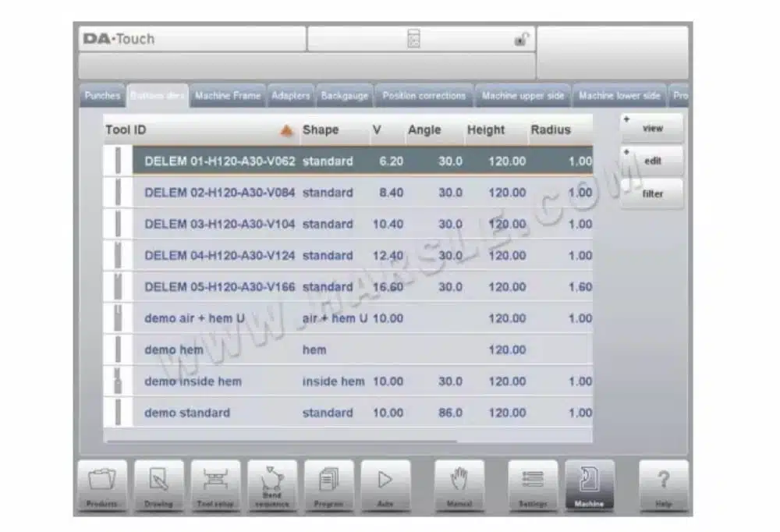Click the die thumbnail for DELEM 02-H120-A30-V084

pos(118,192)
